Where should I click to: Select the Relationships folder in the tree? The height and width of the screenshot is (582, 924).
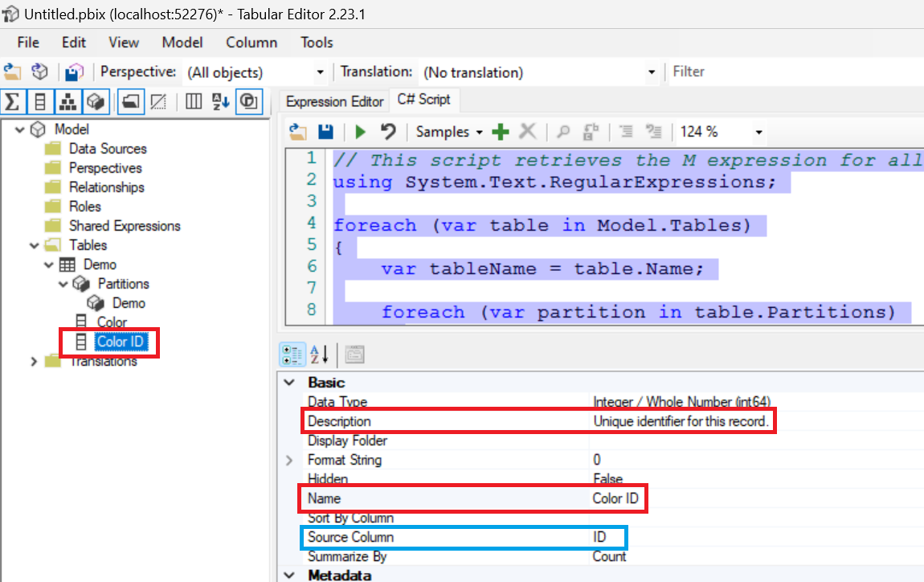coord(106,187)
